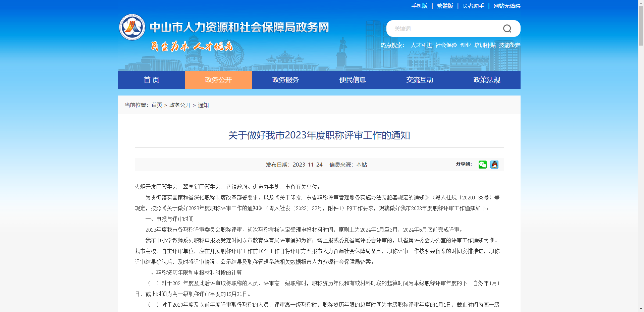644x312 pixels.
Task: Click breadcrumb link 政务公开
Action: [x=180, y=105]
